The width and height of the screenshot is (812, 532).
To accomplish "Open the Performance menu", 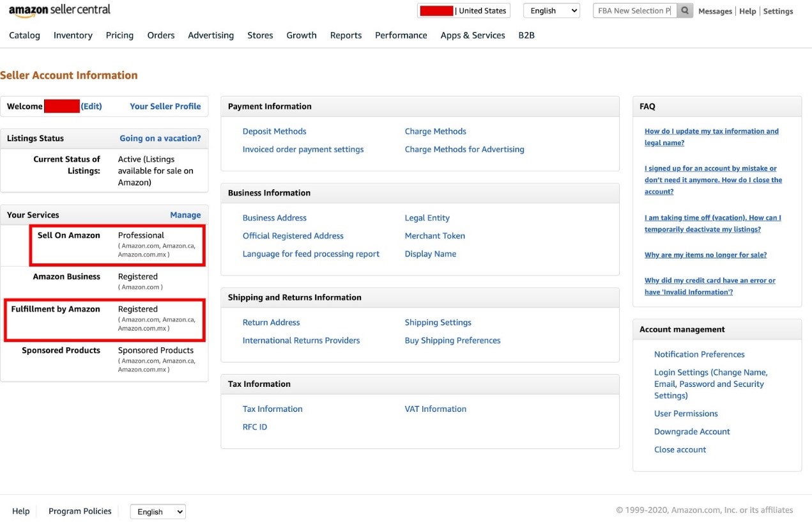I will pyautogui.click(x=401, y=35).
